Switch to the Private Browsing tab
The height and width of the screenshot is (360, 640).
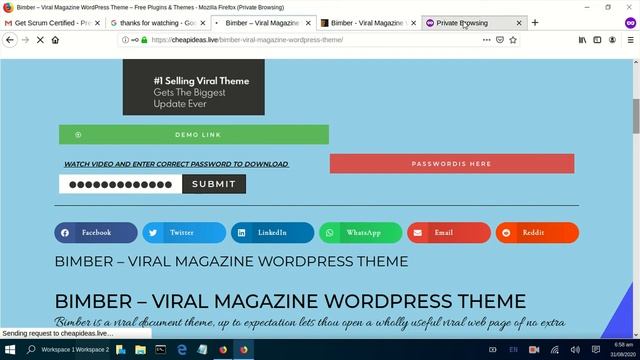pos(474,23)
